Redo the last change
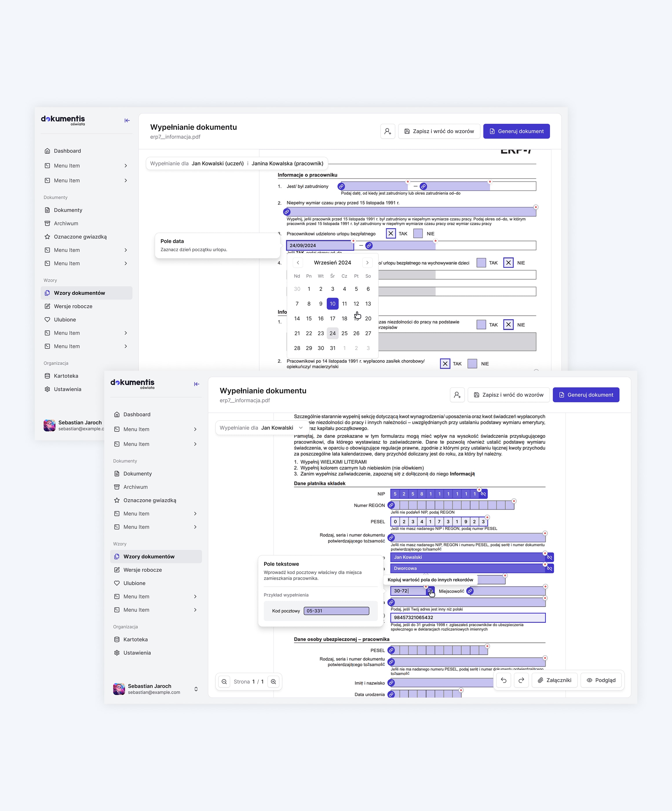672x811 pixels. (x=521, y=680)
